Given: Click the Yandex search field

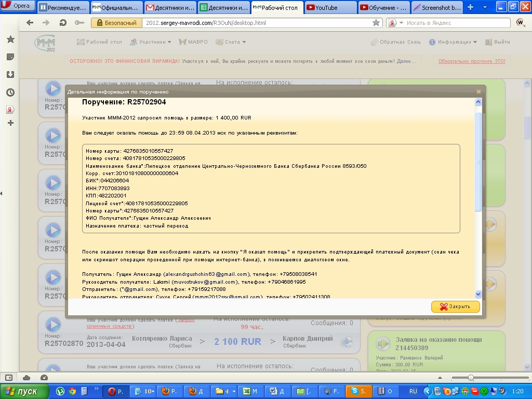Looking at the screenshot, I should click(457, 23).
